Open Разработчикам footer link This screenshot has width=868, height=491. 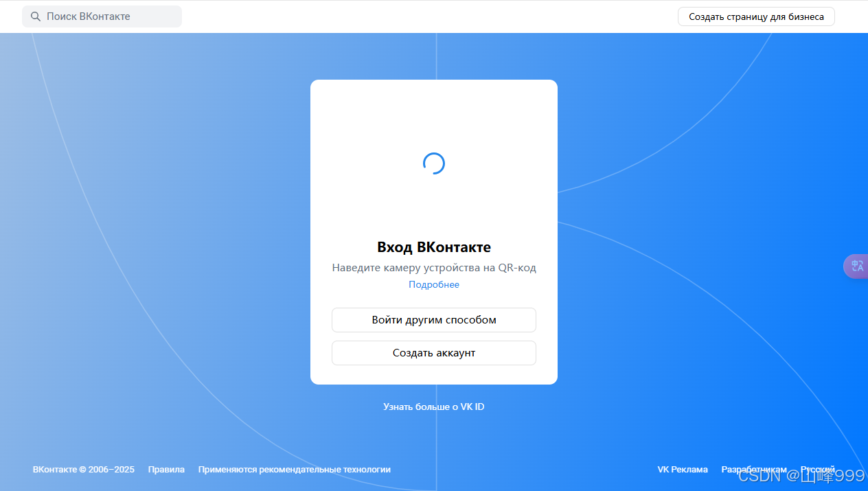[x=754, y=470]
